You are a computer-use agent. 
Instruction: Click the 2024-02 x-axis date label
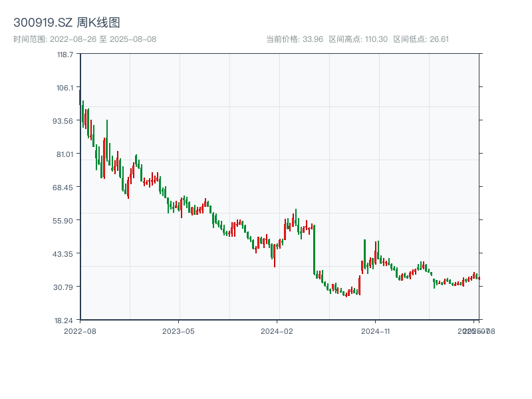pyautogui.click(x=277, y=331)
